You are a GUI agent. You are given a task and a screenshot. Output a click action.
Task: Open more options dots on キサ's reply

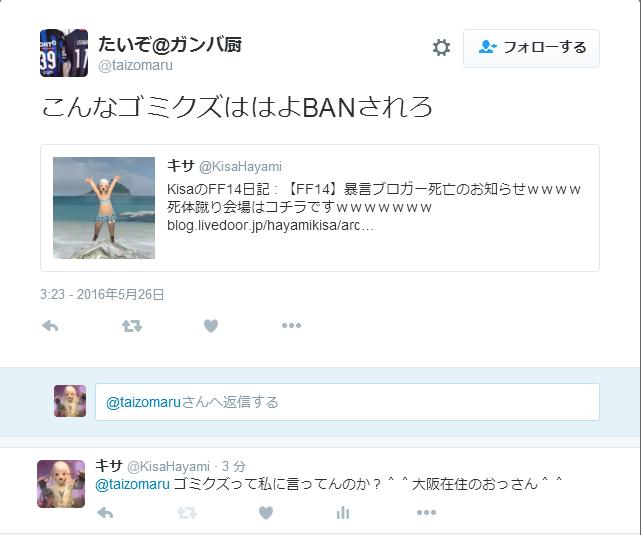pos(426,512)
